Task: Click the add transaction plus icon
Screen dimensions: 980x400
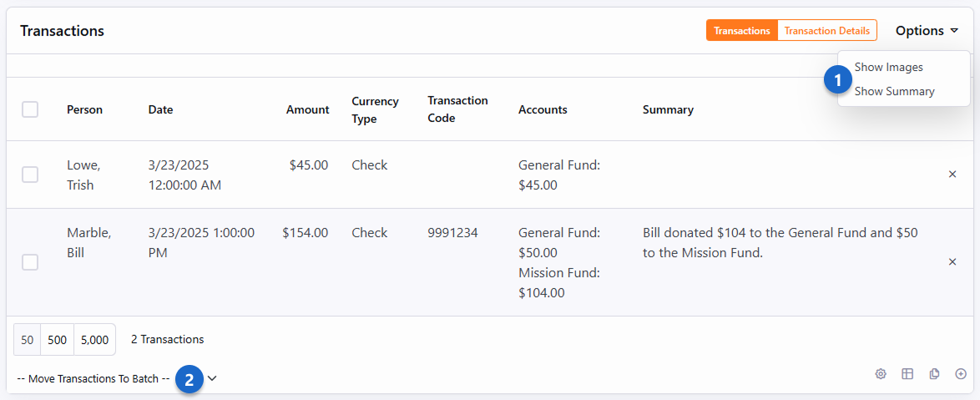Action: pos(961,374)
